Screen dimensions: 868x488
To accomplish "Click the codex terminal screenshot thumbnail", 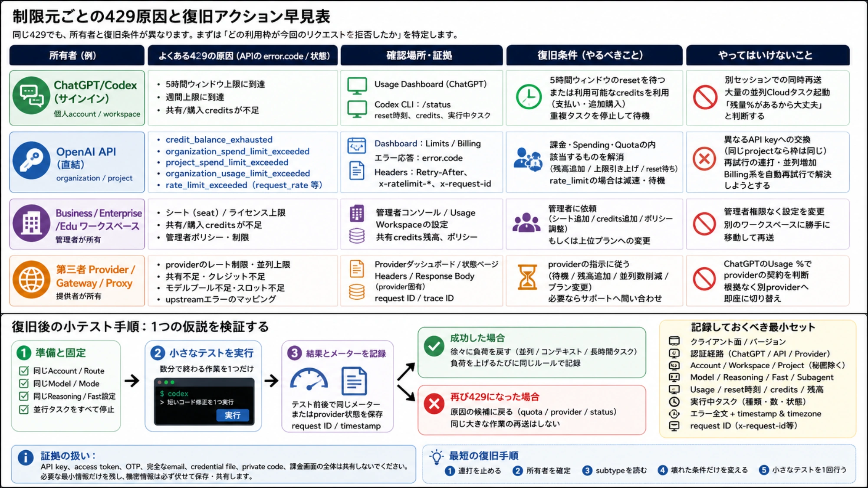I will pos(204,402).
